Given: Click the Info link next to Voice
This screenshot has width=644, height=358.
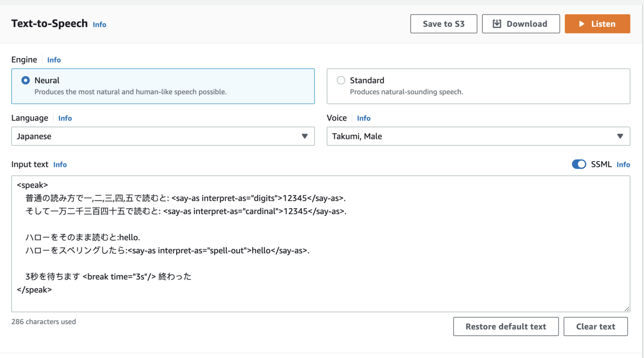Looking at the screenshot, I should pyautogui.click(x=363, y=118).
